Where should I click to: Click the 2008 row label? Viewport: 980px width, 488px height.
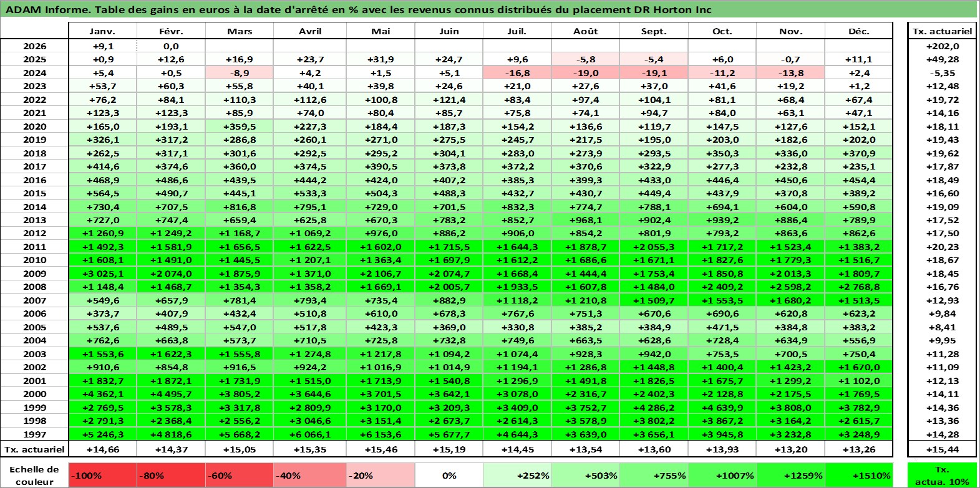[x=34, y=287]
